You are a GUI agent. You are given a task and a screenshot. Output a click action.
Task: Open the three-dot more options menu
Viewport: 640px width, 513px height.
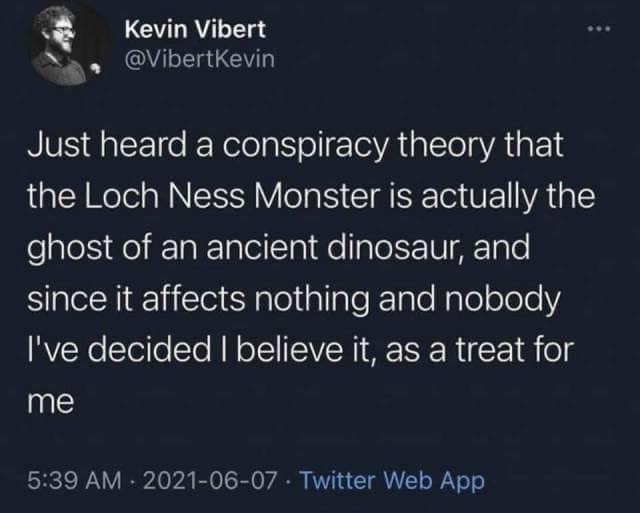click(599, 29)
